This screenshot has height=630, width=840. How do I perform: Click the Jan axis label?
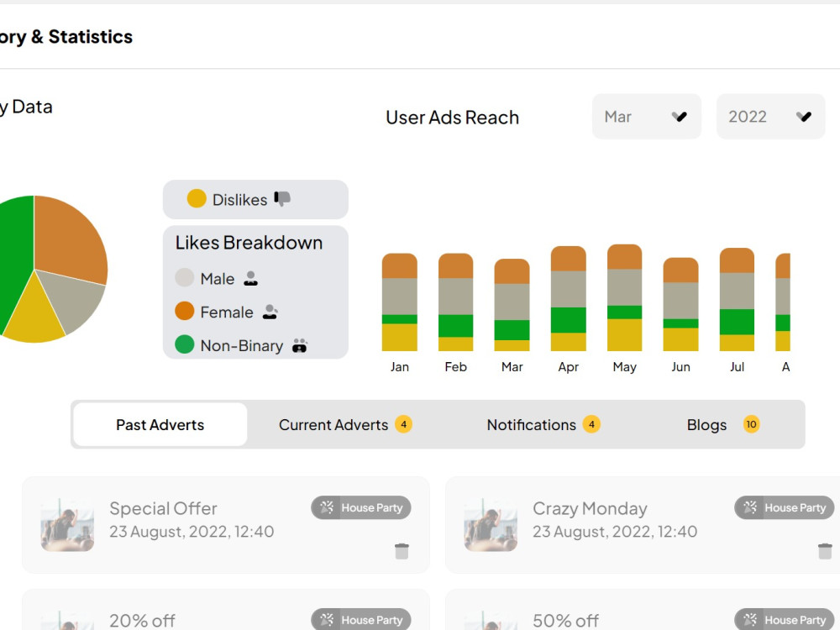pos(400,367)
